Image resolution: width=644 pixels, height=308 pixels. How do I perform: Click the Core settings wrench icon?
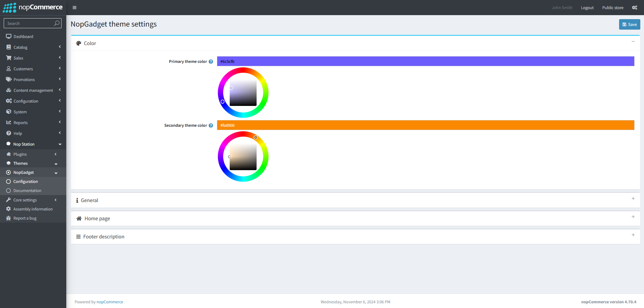point(8,200)
